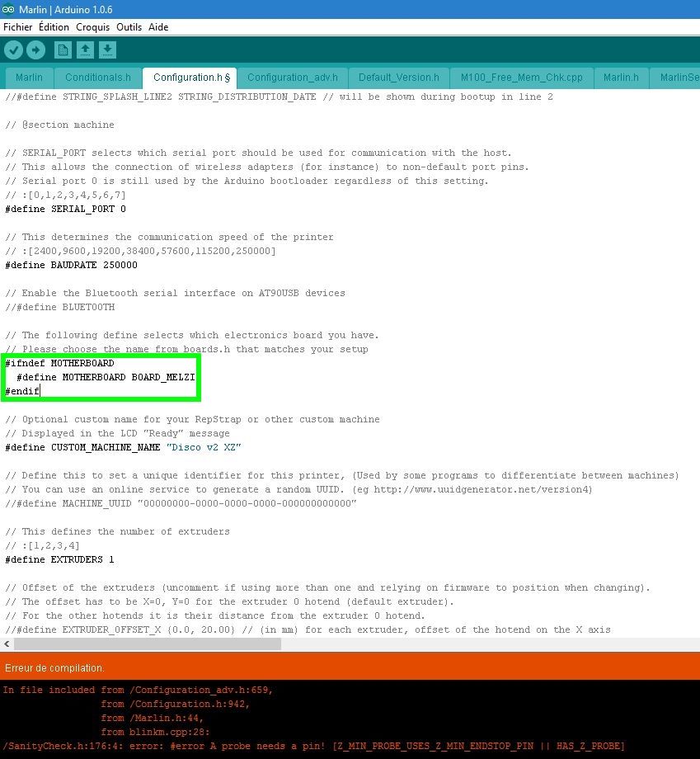
Task: Click the '#define MOTHERBOARD BOARD_MELZI' line
Action: click(106, 378)
